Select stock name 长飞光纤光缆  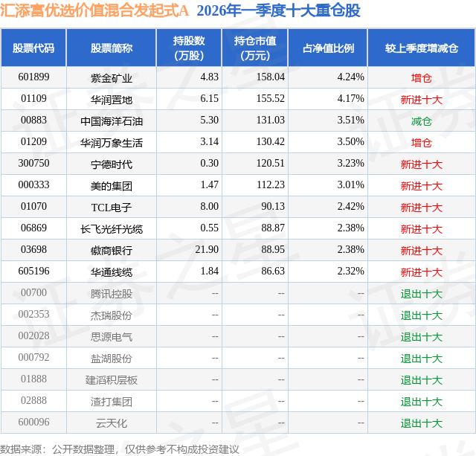click(112, 229)
